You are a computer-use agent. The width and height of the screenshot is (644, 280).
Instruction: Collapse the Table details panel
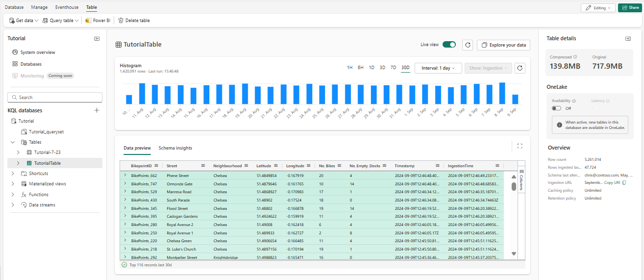[x=628, y=39]
